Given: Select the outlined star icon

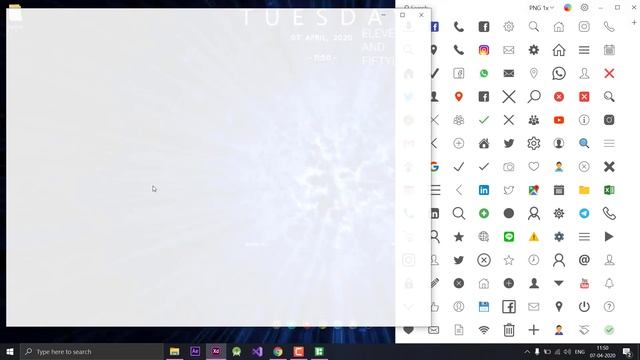Looking at the screenshot, I should click(x=509, y=260).
